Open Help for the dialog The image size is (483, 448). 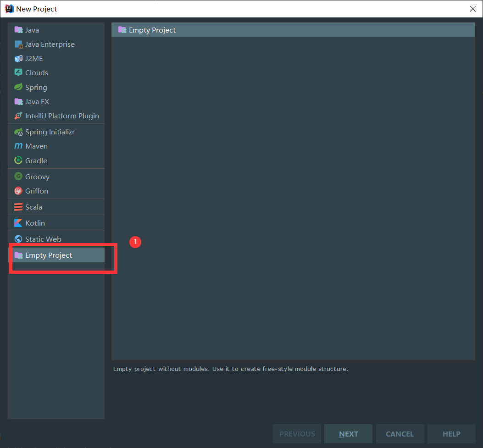pyautogui.click(x=451, y=434)
